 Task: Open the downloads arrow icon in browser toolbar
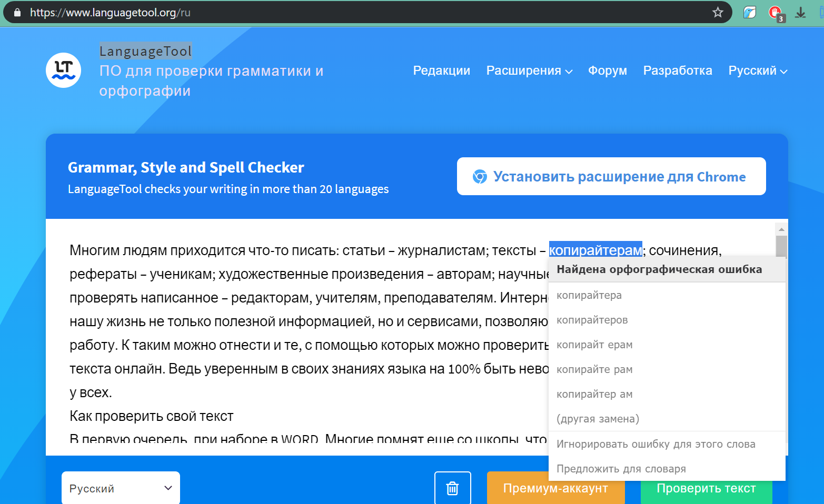(800, 12)
